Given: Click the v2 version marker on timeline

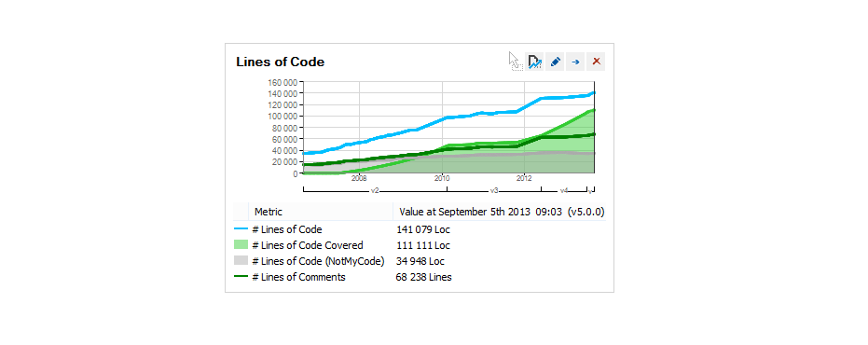Looking at the screenshot, I should [x=375, y=190].
